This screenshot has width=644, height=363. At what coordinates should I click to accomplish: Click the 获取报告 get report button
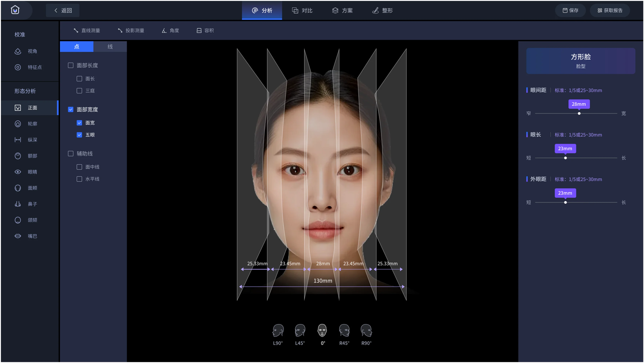(x=610, y=10)
